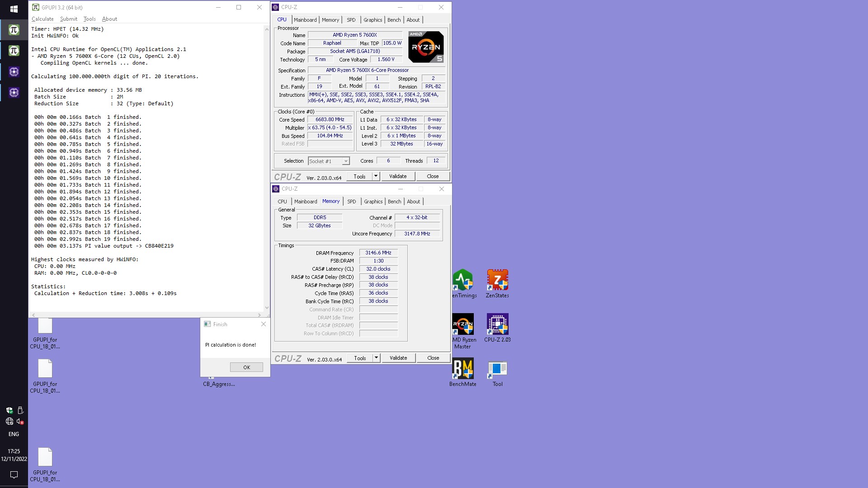Screen dimensions: 868x488
Task: Click the AMD Ryzen 5 logo in CPU-Z
Action: (426, 47)
